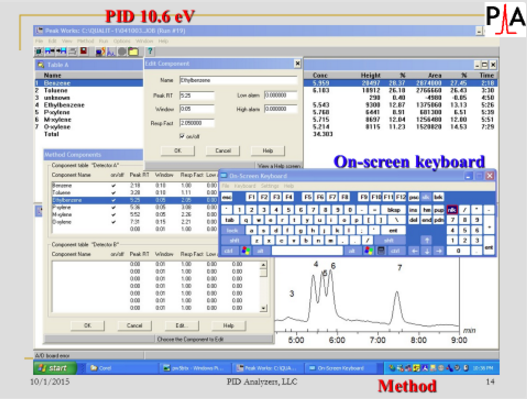Viewport: 527px width, 399px height.
Task: Click the green chip icon at toolbar start
Action: tap(39, 51)
